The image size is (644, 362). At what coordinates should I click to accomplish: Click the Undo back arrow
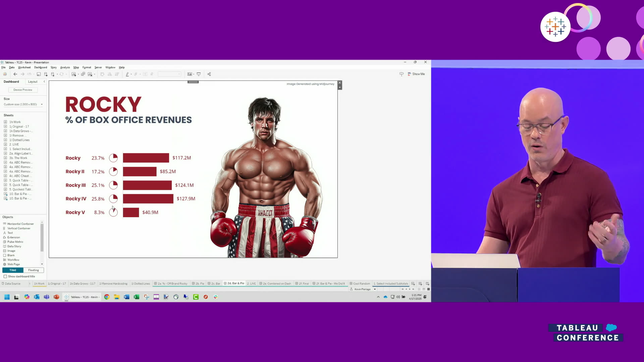coord(15,74)
